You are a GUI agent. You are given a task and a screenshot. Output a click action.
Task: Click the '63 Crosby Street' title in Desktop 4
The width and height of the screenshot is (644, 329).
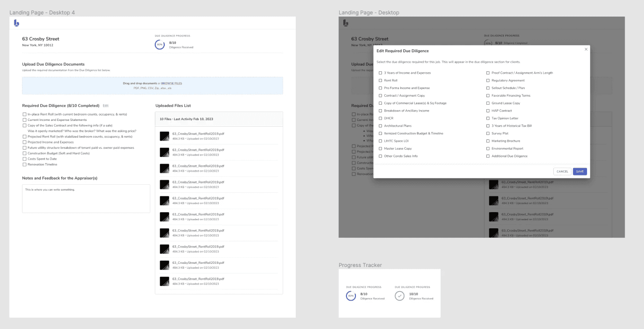pyautogui.click(x=41, y=39)
